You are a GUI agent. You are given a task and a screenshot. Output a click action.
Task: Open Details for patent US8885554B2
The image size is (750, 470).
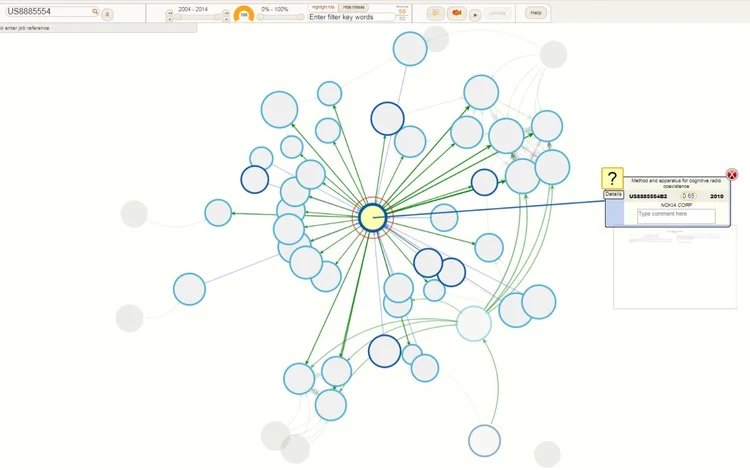[x=613, y=194]
